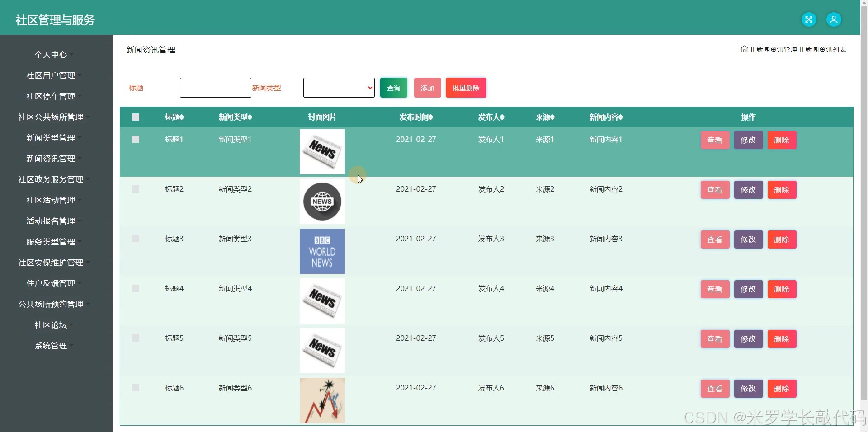Sort by the 发布时间 column arrows
This screenshot has height=432, width=868.
[x=415, y=117]
